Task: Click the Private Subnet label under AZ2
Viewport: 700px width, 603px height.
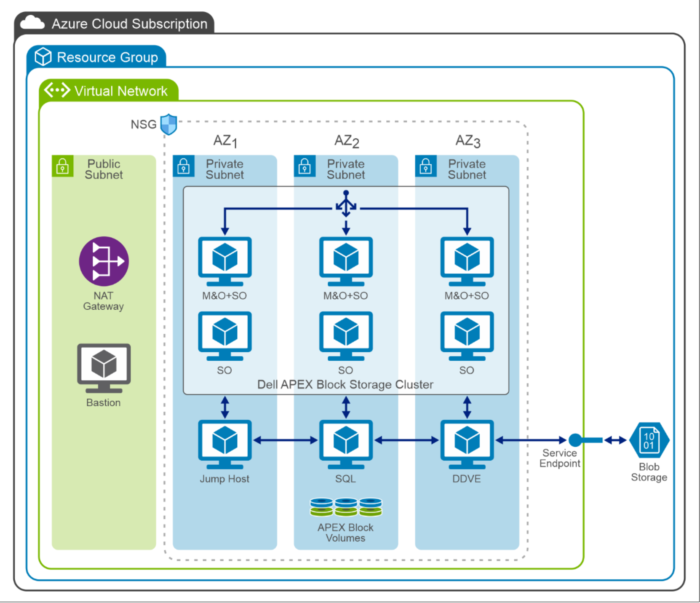Action: (346, 169)
